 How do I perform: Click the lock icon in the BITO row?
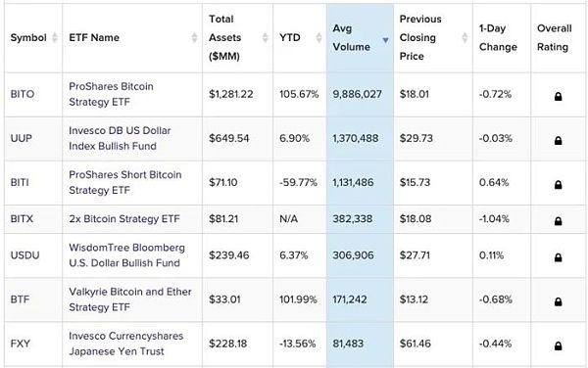click(558, 96)
